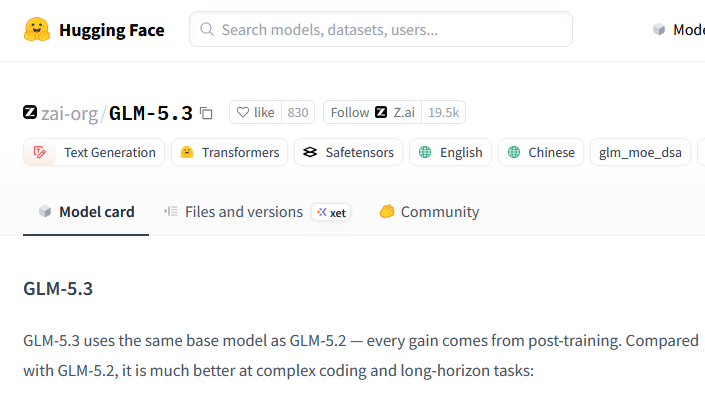Focus the search models input field

point(381,29)
